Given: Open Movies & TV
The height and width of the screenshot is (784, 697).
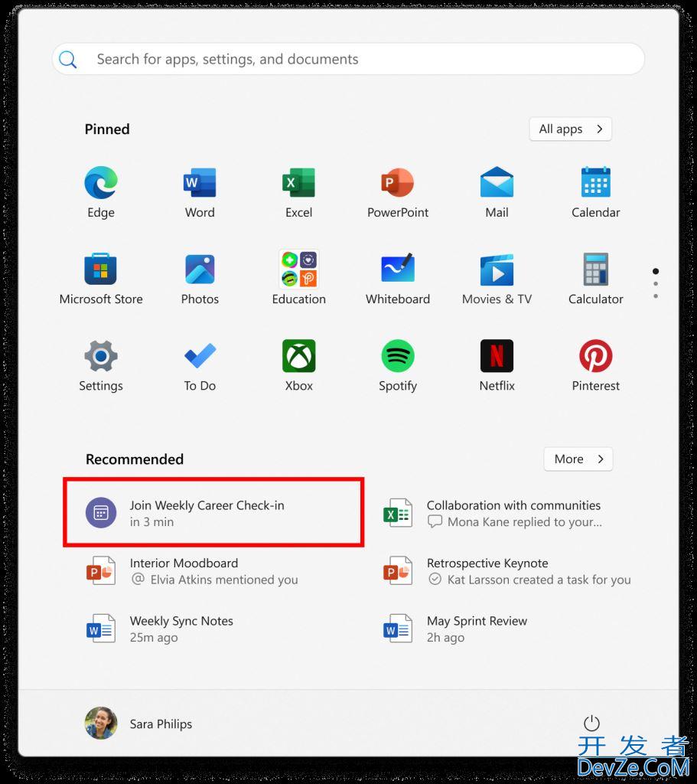Looking at the screenshot, I should (497, 269).
